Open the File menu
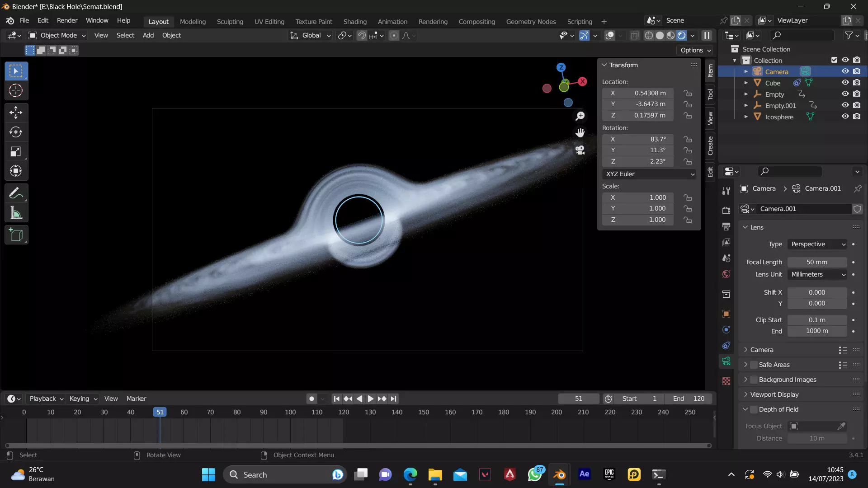 [x=24, y=21]
